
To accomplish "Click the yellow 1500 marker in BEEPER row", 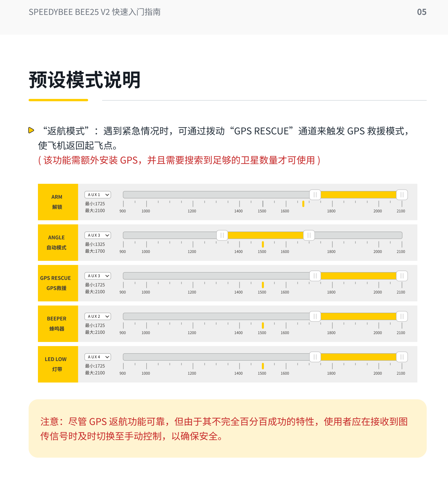I will click(x=263, y=325).
